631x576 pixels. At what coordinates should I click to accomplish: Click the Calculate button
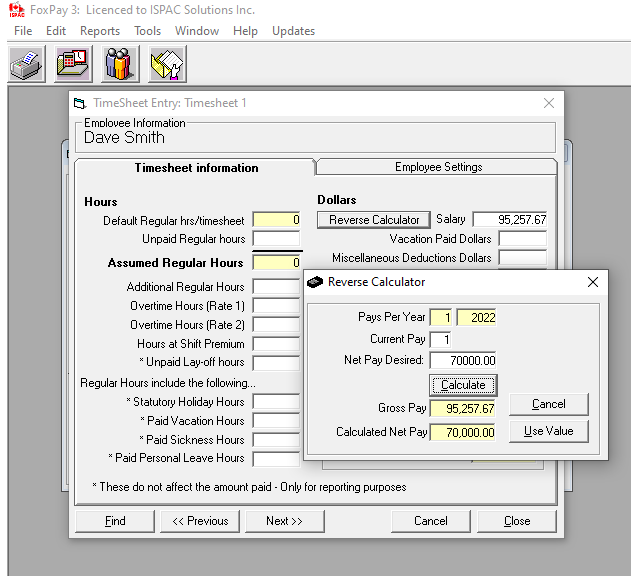point(463,385)
